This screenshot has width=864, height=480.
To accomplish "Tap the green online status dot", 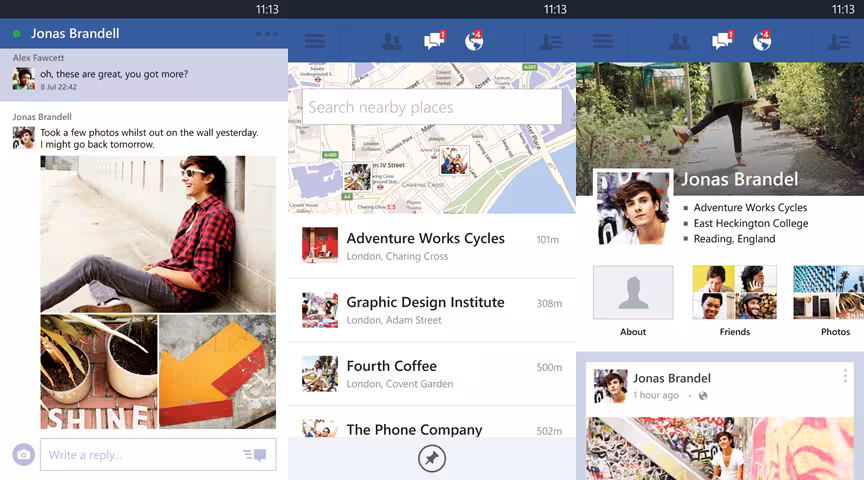I will pyautogui.click(x=17, y=34).
